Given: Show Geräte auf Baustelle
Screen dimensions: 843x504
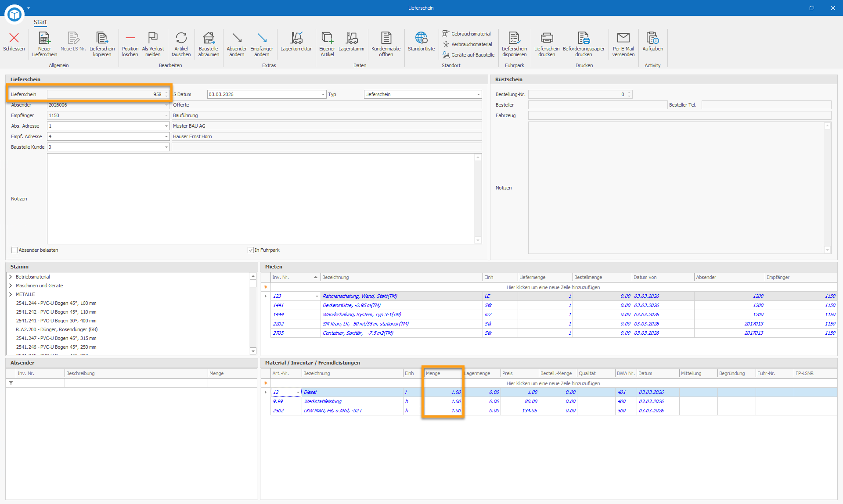Looking at the screenshot, I should pos(468,55).
